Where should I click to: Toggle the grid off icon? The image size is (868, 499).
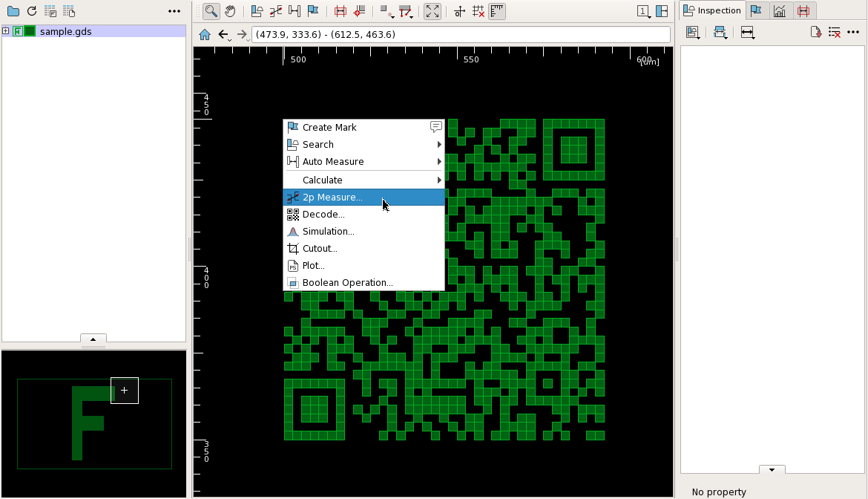point(479,11)
